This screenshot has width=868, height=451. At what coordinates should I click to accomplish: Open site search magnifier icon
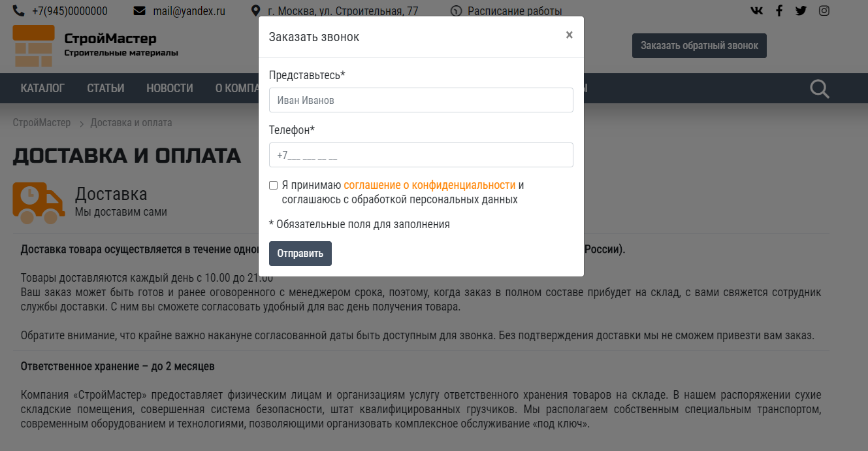point(820,88)
